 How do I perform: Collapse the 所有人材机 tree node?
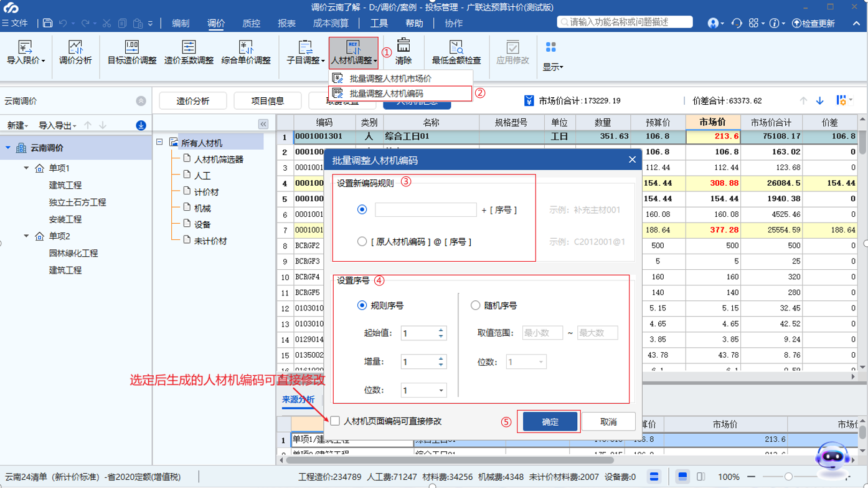(x=160, y=142)
